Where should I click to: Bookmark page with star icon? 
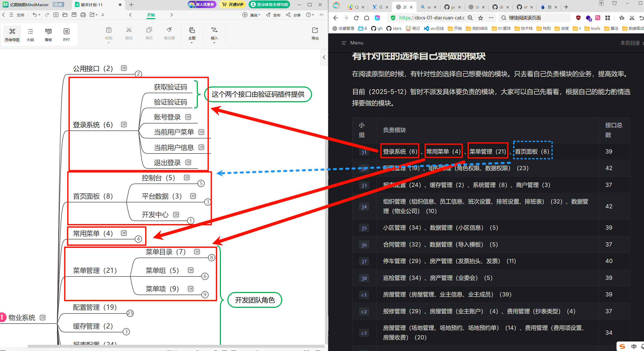(x=481, y=18)
